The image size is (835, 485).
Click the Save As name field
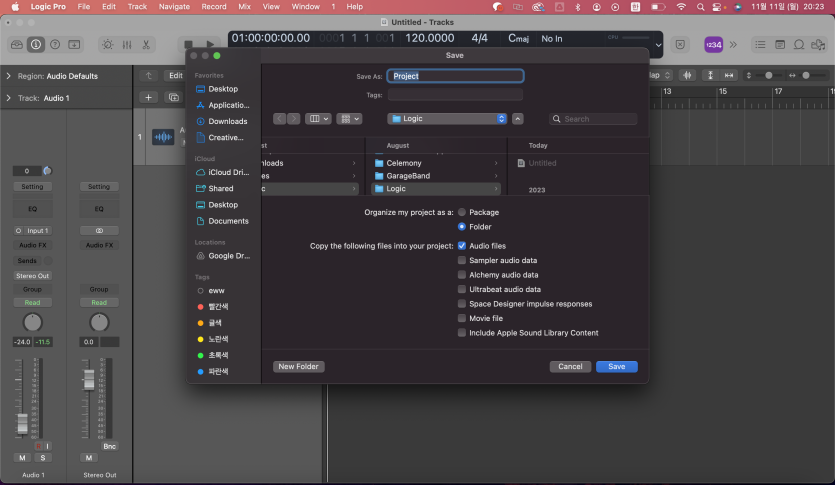point(455,76)
